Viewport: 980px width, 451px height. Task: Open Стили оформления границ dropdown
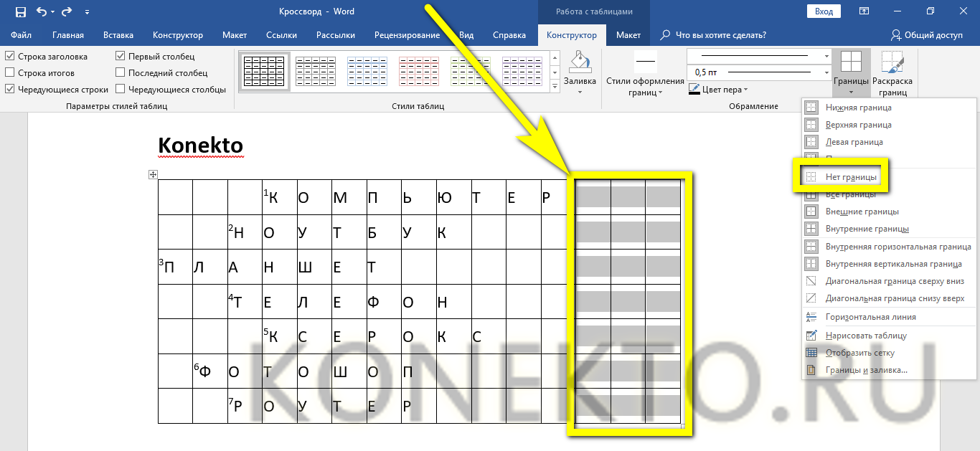(x=646, y=87)
